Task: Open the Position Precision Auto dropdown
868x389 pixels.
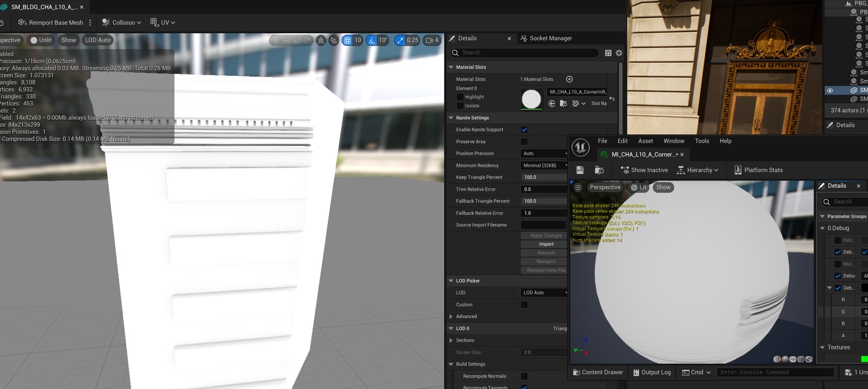Action: [x=544, y=154]
